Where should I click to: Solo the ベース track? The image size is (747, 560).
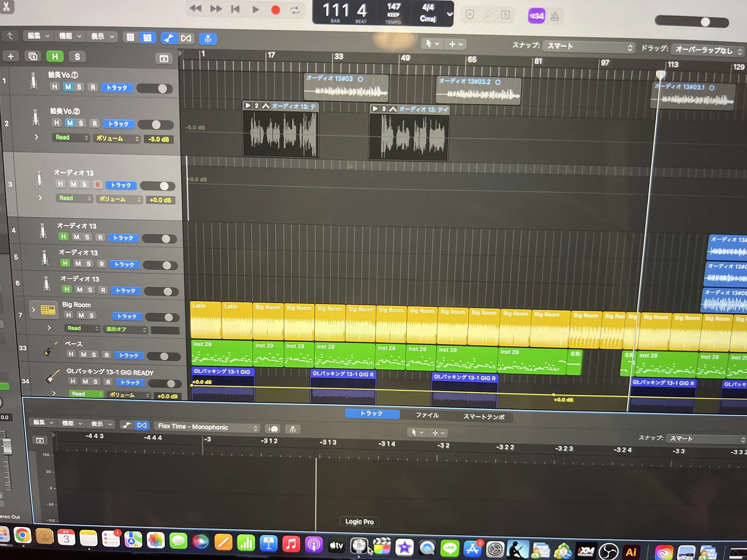[94, 354]
